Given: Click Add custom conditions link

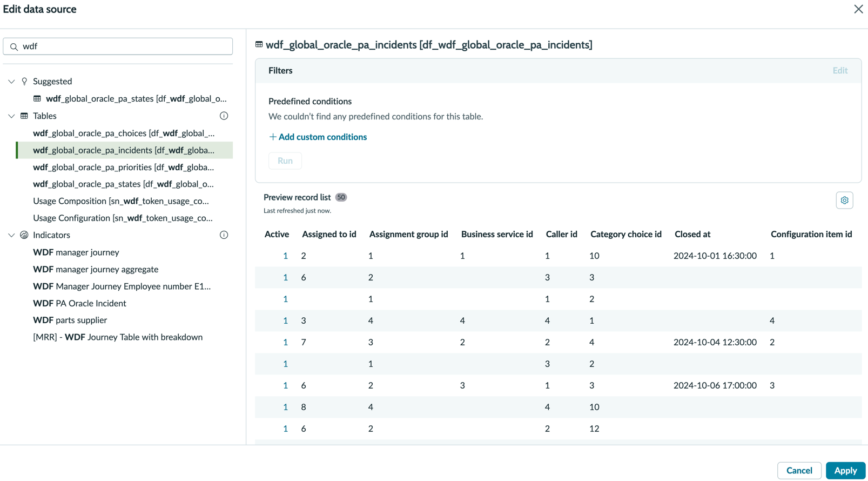Looking at the screenshot, I should pos(318,137).
